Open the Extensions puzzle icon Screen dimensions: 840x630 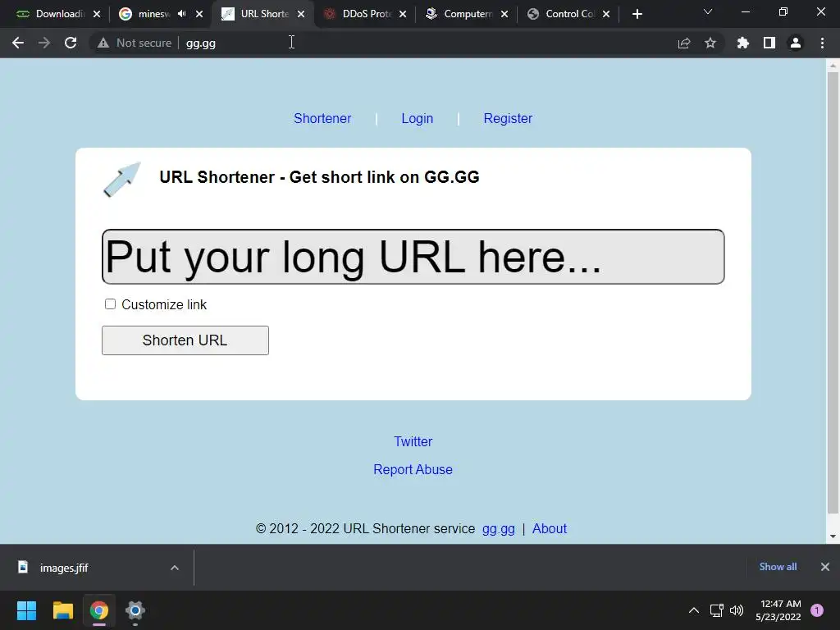(742, 43)
